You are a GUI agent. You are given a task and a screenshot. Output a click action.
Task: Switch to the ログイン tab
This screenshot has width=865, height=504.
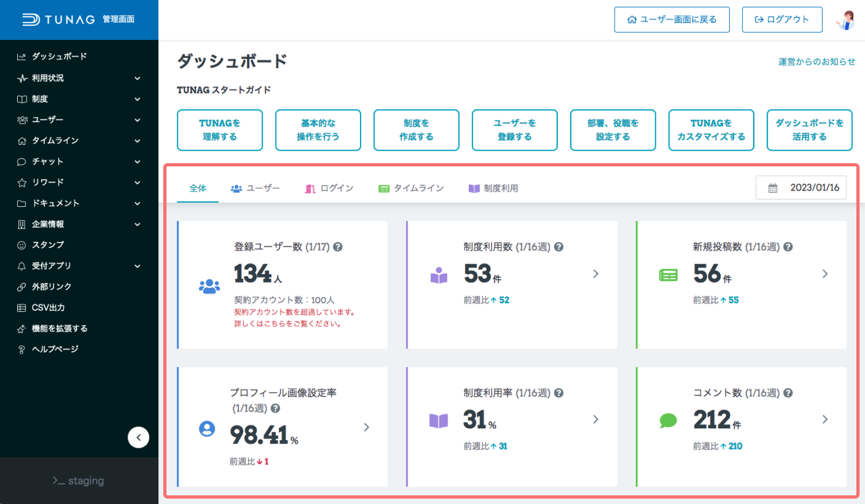(329, 189)
